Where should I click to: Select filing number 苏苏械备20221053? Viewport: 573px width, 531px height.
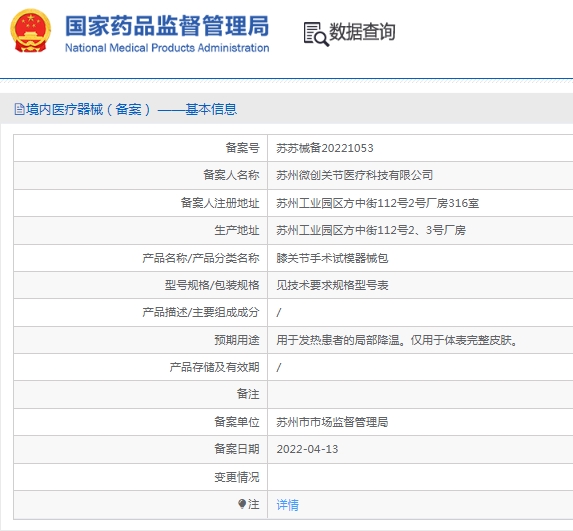[325, 148]
